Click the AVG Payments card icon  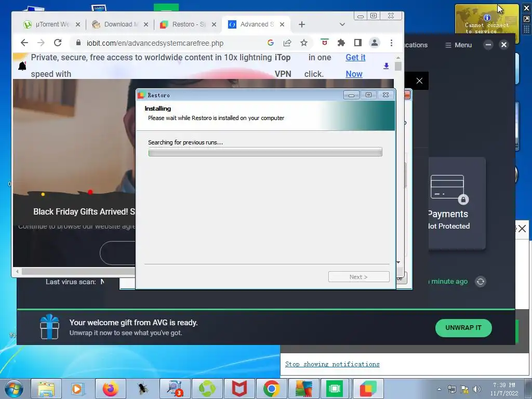(449, 189)
